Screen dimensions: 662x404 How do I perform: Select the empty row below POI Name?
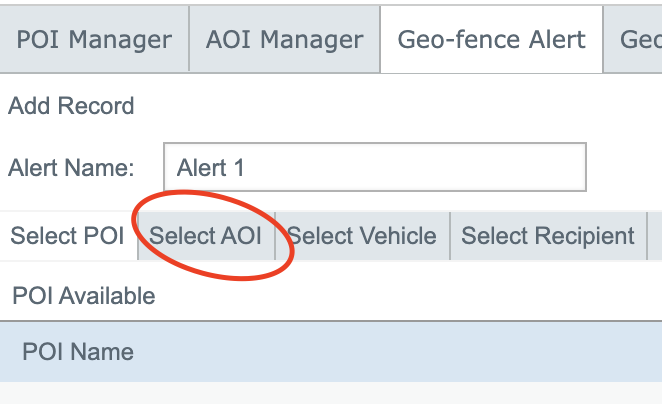coord(330,393)
